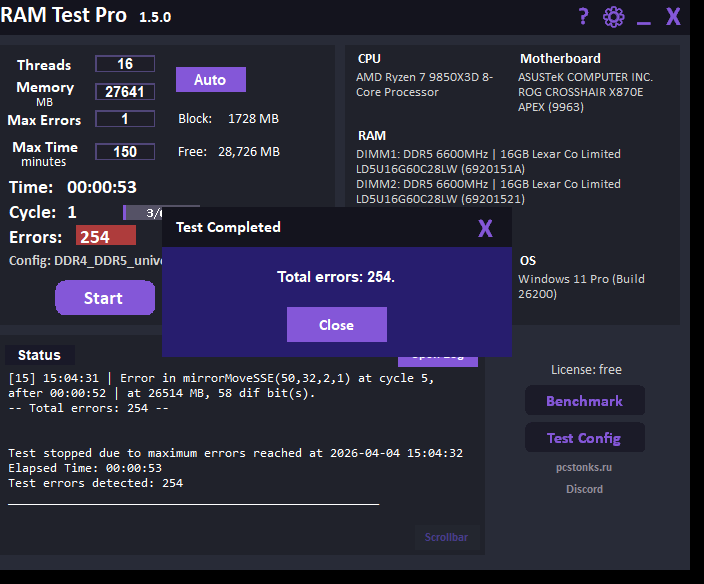Open help via the question mark icon
The image size is (704, 584).
click(583, 17)
